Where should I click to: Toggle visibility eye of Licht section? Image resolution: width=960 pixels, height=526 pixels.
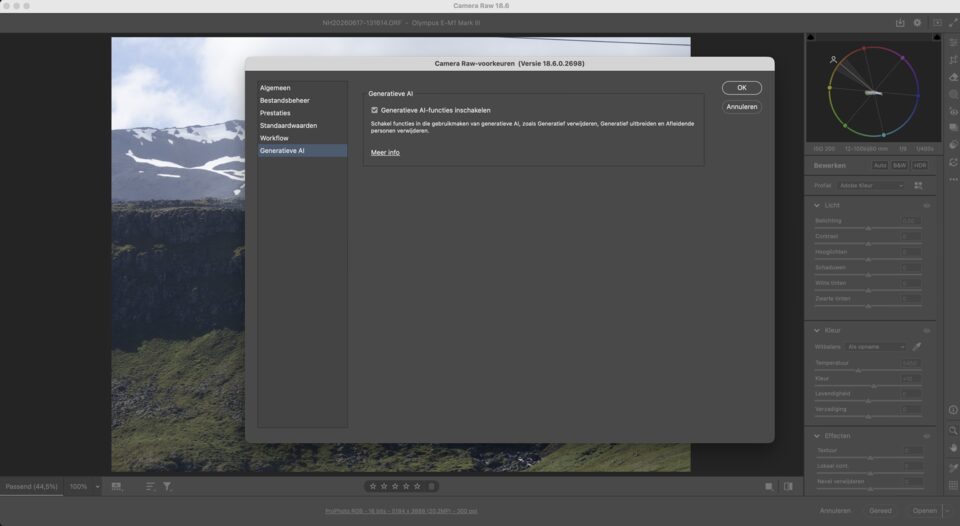point(926,206)
